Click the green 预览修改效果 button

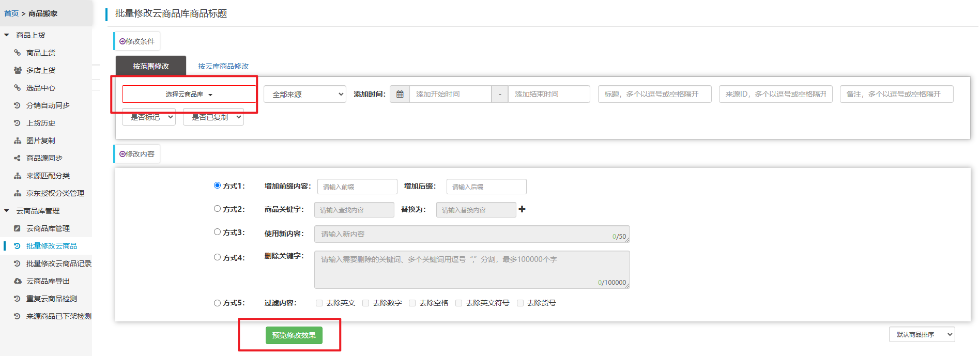click(294, 335)
